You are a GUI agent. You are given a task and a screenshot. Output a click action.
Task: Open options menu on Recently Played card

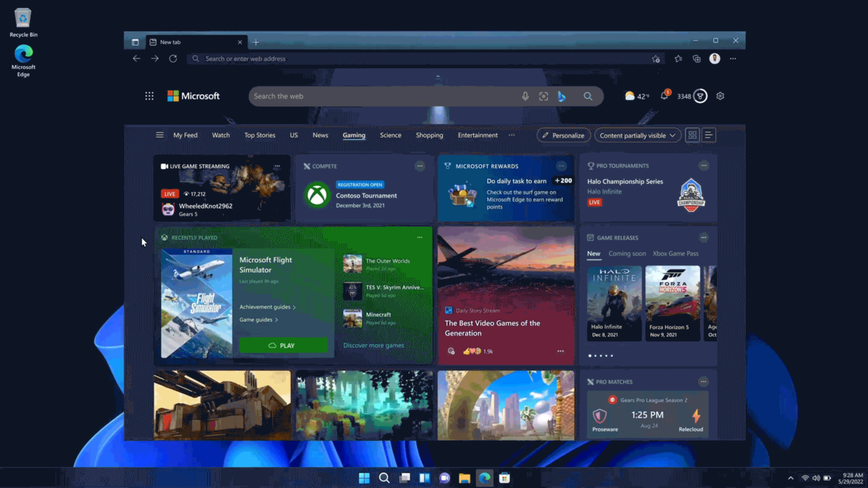[419, 237]
